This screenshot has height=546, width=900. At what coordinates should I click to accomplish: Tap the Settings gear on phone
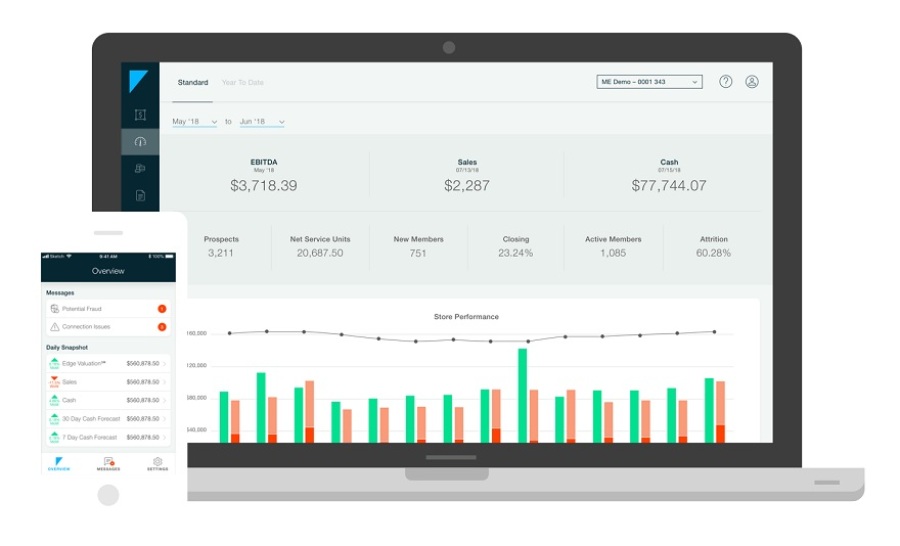(x=157, y=463)
